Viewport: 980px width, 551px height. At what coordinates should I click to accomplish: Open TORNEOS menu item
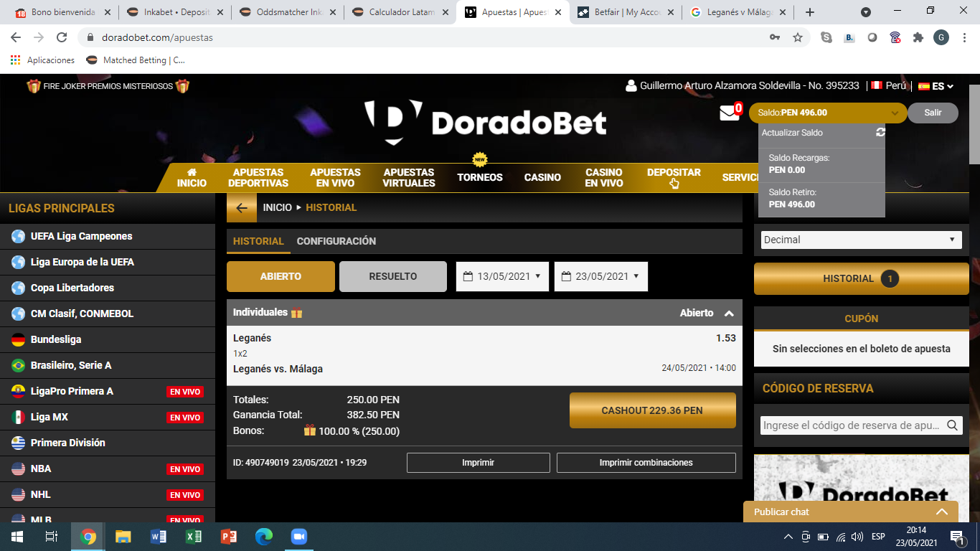480,177
